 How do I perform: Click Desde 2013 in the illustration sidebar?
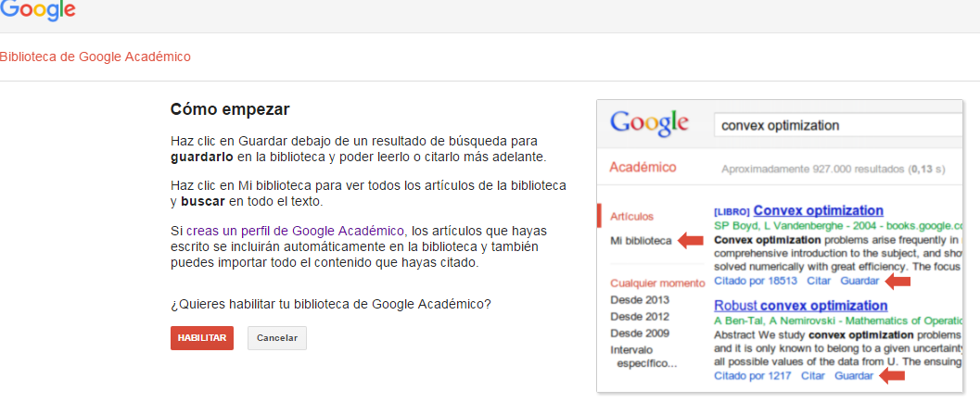640,300
